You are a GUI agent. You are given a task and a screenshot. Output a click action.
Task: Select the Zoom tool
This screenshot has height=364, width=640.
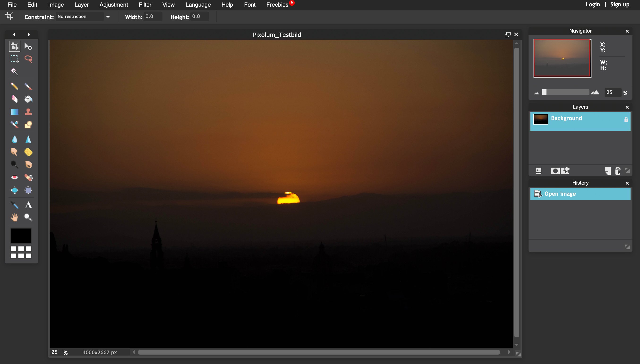(x=28, y=217)
